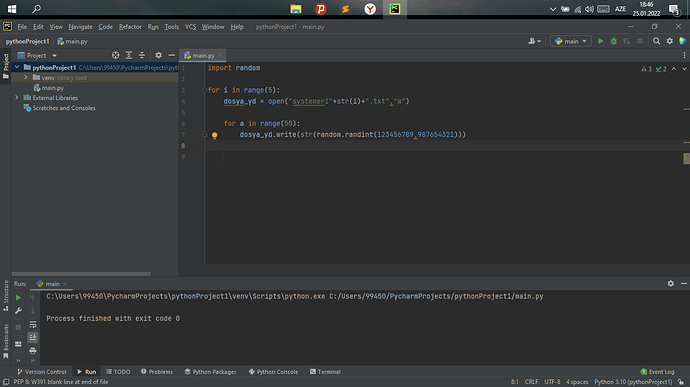This screenshot has width=690, height=387.
Task: Collapse all in Project panel
Action: point(142,55)
